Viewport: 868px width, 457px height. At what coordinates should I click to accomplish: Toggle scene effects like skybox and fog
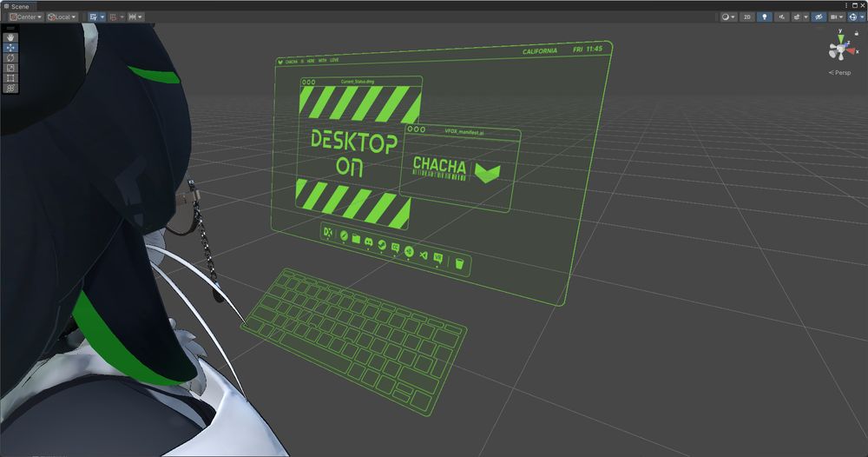click(797, 17)
